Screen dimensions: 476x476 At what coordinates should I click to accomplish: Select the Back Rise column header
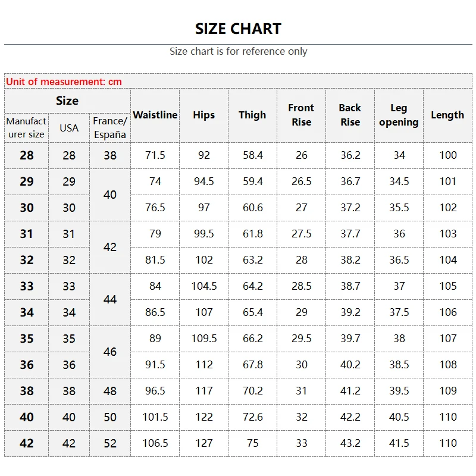pyautogui.click(x=350, y=115)
